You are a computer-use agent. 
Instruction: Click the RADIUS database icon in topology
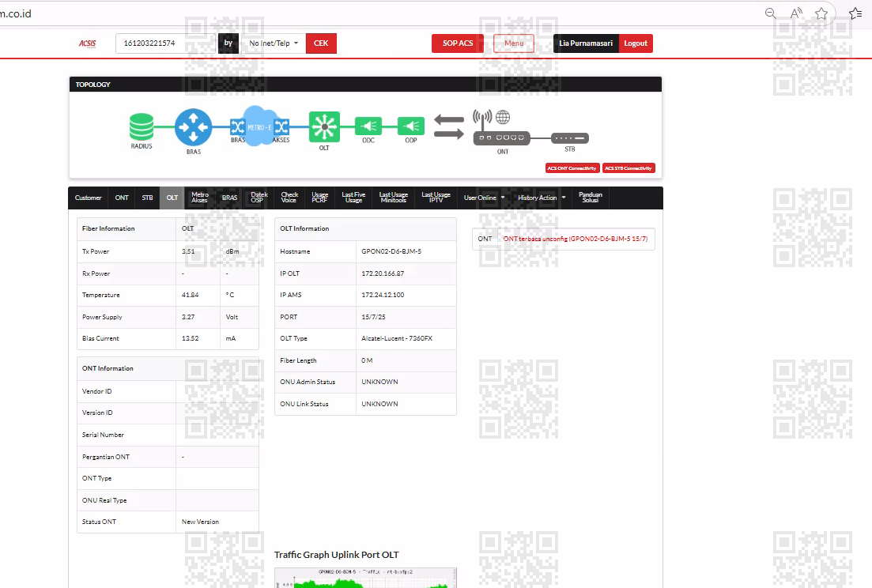142,126
